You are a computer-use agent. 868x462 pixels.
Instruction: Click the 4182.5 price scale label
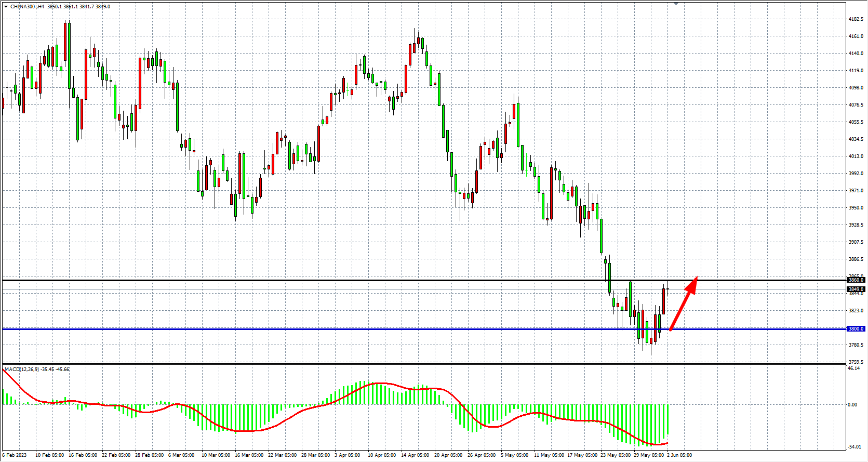[856, 19]
